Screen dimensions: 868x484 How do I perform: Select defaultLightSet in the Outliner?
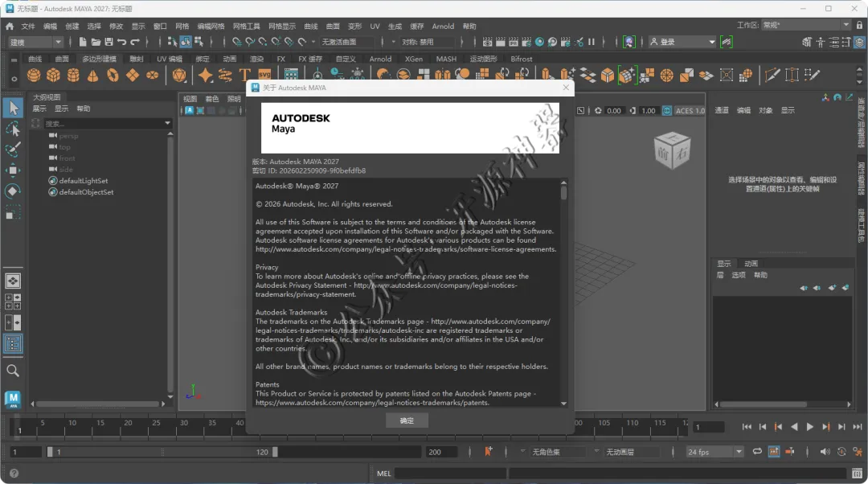point(83,181)
